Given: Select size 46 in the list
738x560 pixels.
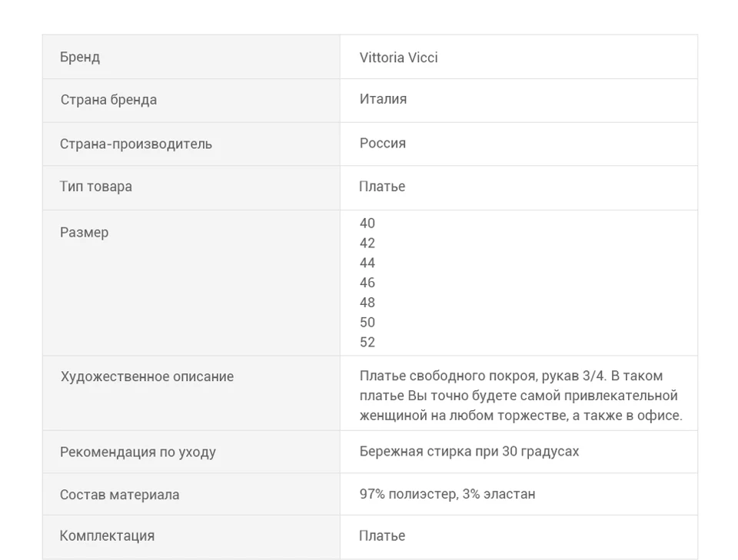Looking at the screenshot, I should point(367,283).
